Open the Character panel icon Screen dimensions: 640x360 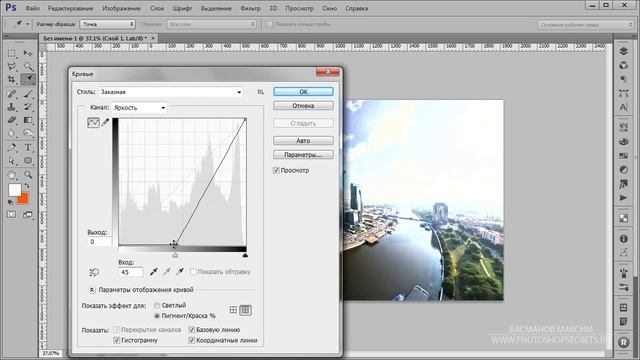pos(623,107)
